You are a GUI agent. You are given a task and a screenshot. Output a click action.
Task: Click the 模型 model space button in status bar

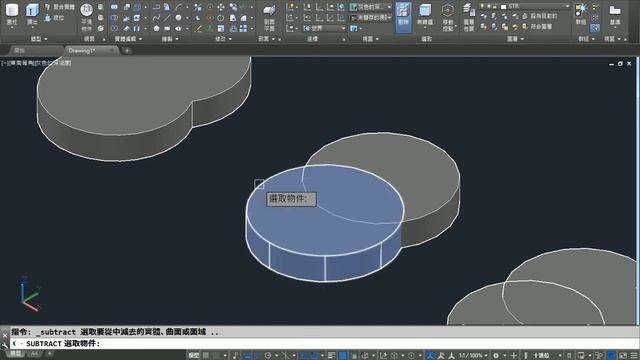click(x=194, y=356)
